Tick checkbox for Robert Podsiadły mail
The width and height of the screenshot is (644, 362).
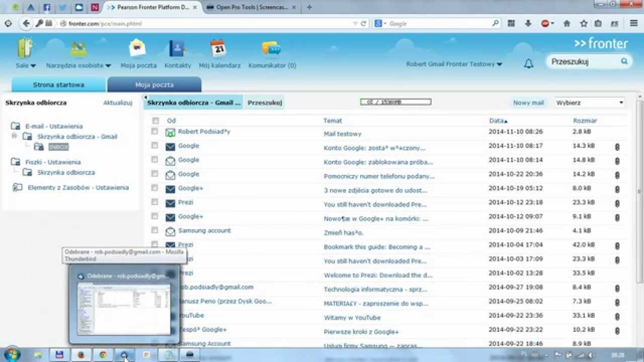coord(155,131)
